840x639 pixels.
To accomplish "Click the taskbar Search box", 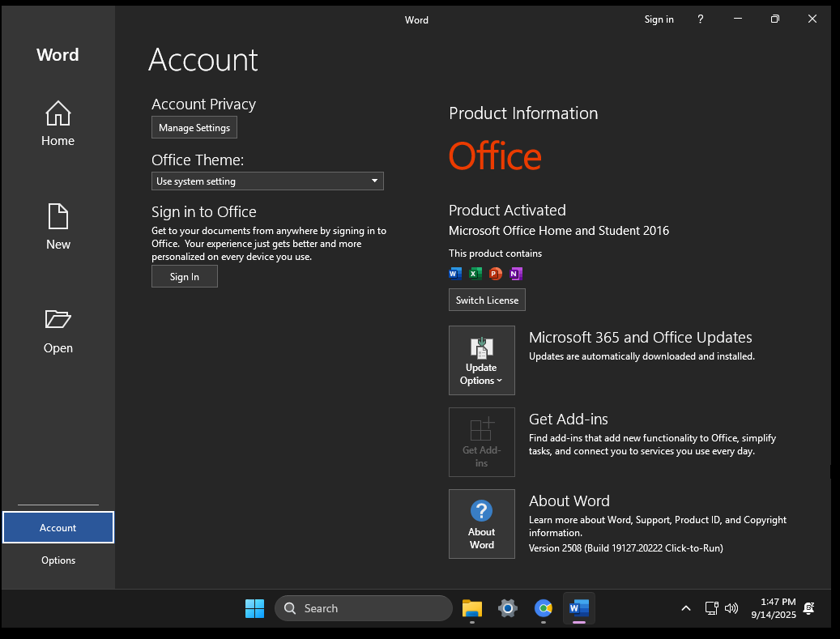I will coord(363,608).
